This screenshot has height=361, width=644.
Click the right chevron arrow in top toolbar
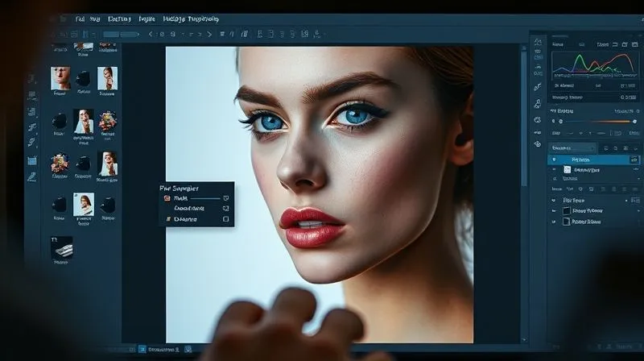[209, 34]
